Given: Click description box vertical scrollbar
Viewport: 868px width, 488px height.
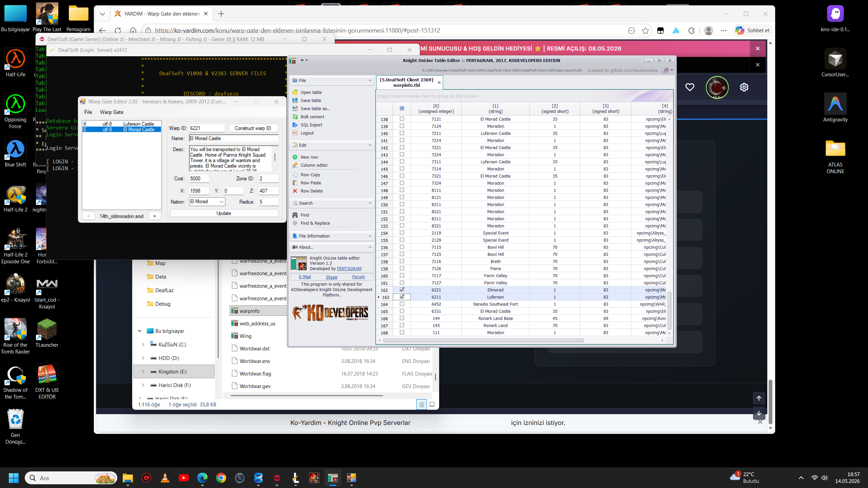Looking at the screenshot, I should 275,157.
